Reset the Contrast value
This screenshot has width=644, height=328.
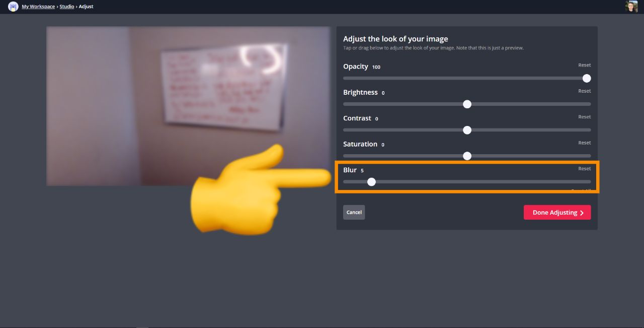pyautogui.click(x=584, y=117)
